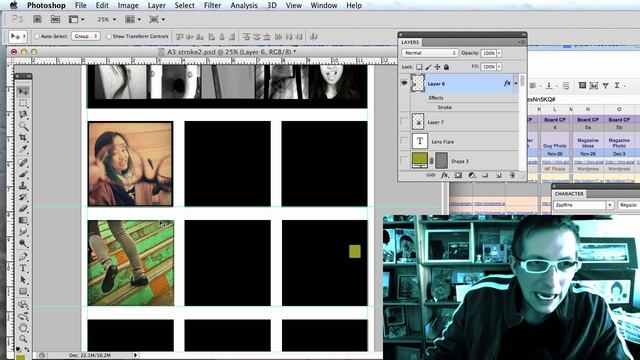Select the Zoom tool in toolbox
The image size is (640, 360).
[23, 339]
